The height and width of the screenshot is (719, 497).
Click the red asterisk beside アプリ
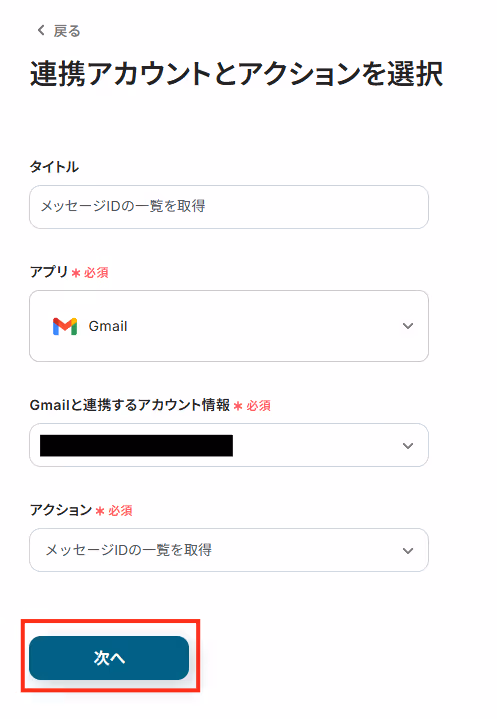coord(76,273)
